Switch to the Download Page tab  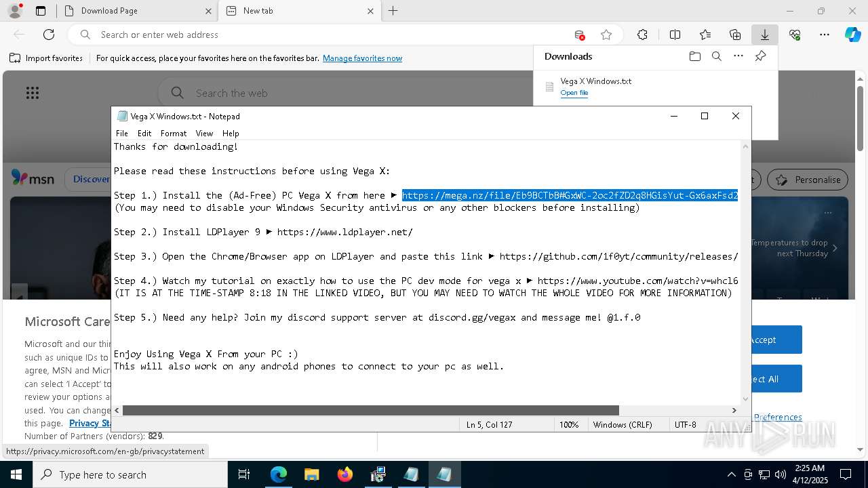click(x=135, y=11)
